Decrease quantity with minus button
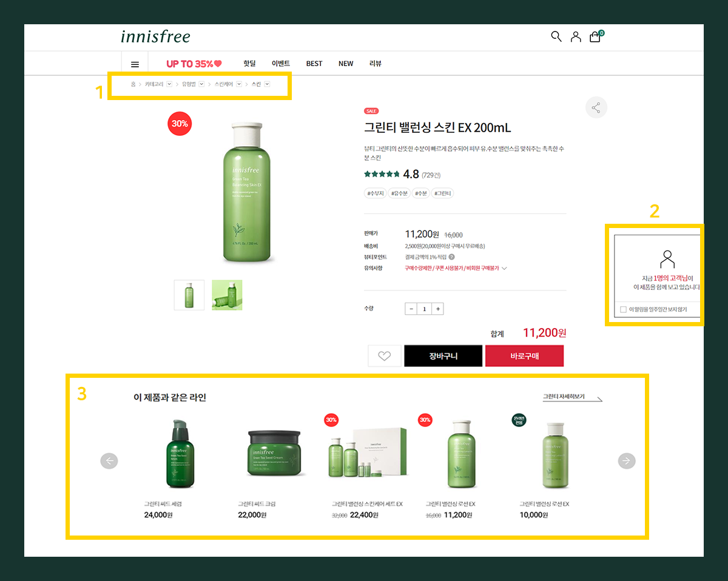The width and height of the screenshot is (728, 581). [411, 309]
